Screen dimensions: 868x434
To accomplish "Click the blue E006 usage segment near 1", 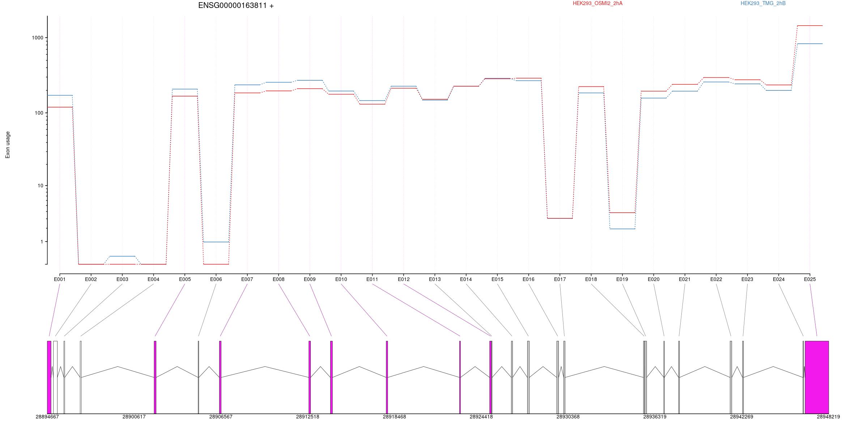I will click(x=216, y=242).
